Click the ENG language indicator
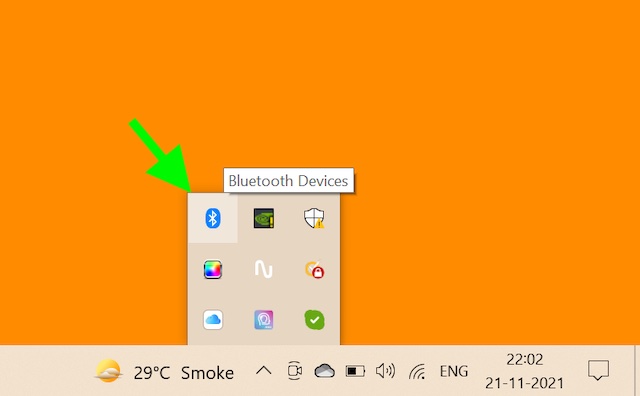 [454, 371]
